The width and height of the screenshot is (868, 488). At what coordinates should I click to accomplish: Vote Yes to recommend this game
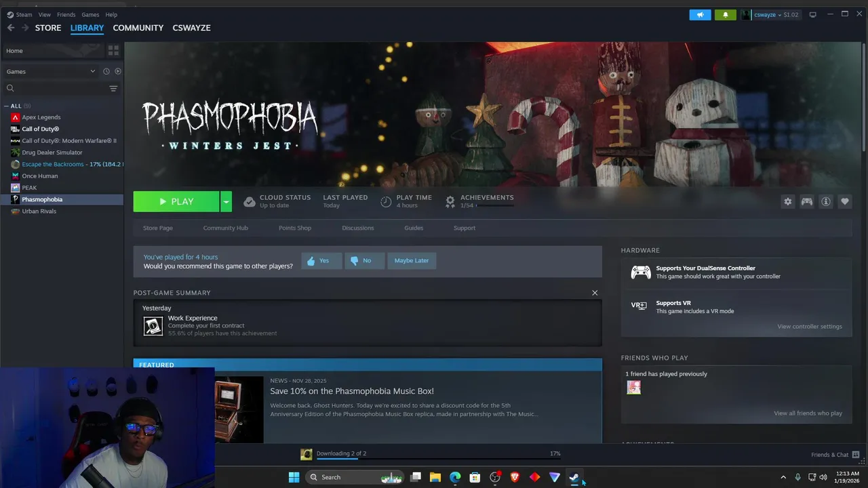pos(321,260)
